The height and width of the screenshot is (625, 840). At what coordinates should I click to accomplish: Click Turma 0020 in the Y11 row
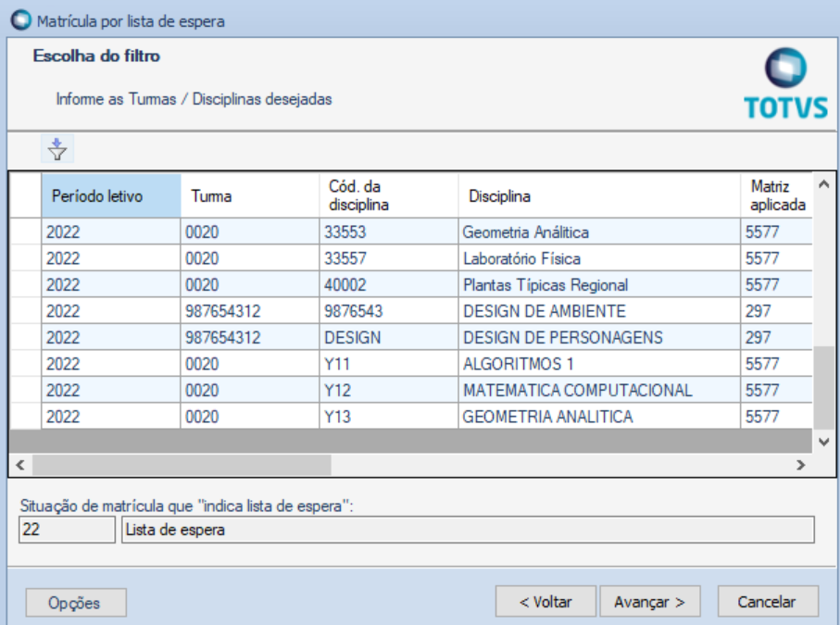(x=250, y=364)
